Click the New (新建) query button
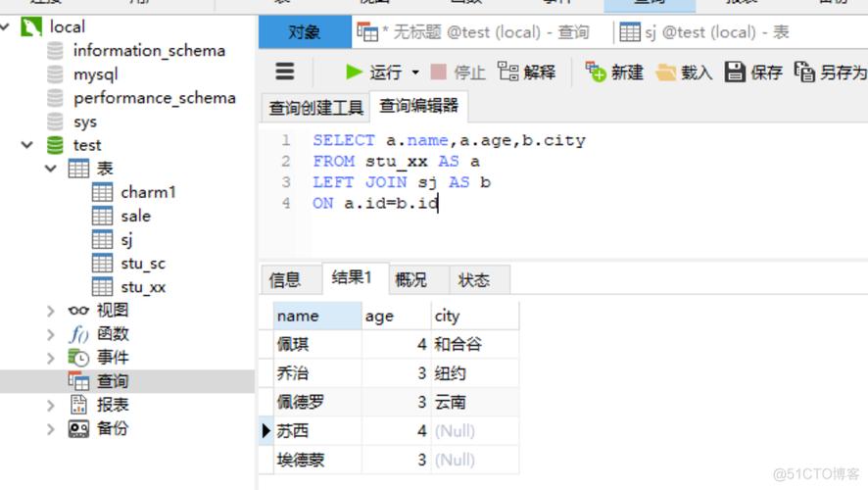This screenshot has height=490, width=868. pyautogui.click(x=614, y=72)
